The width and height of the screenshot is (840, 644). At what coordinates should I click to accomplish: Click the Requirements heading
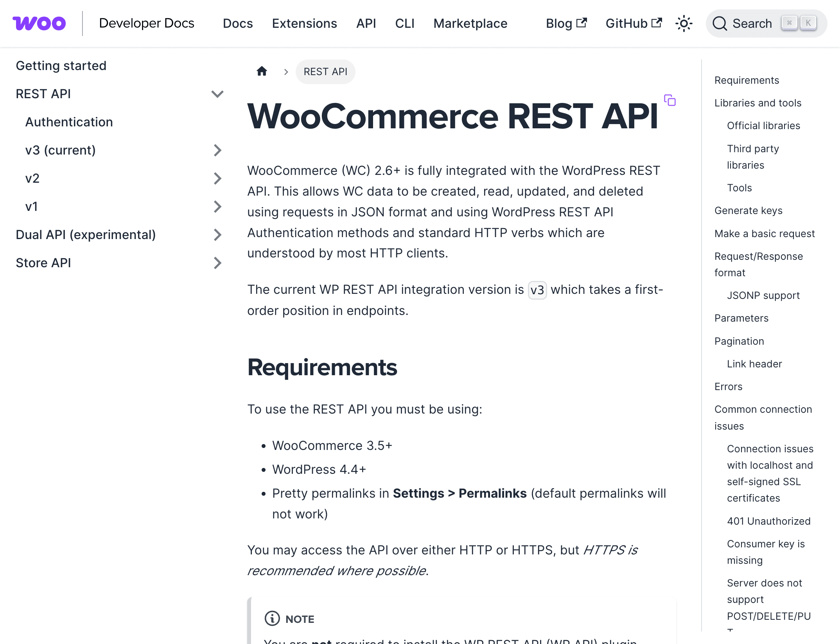322,367
